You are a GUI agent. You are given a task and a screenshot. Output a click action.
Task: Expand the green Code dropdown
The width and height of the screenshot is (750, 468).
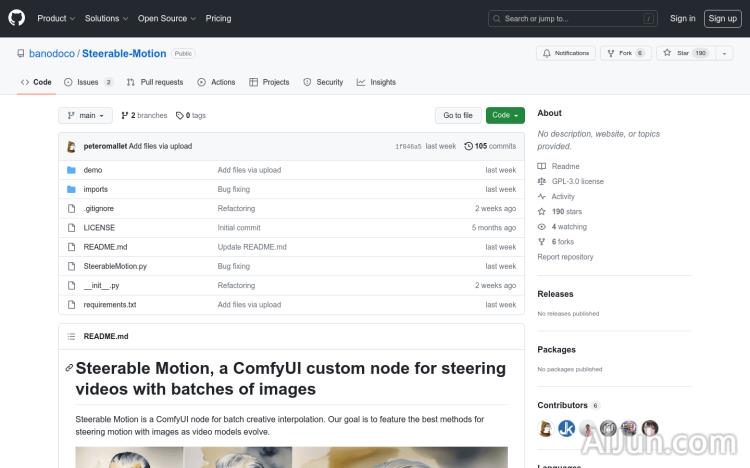(x=505, y=115)
